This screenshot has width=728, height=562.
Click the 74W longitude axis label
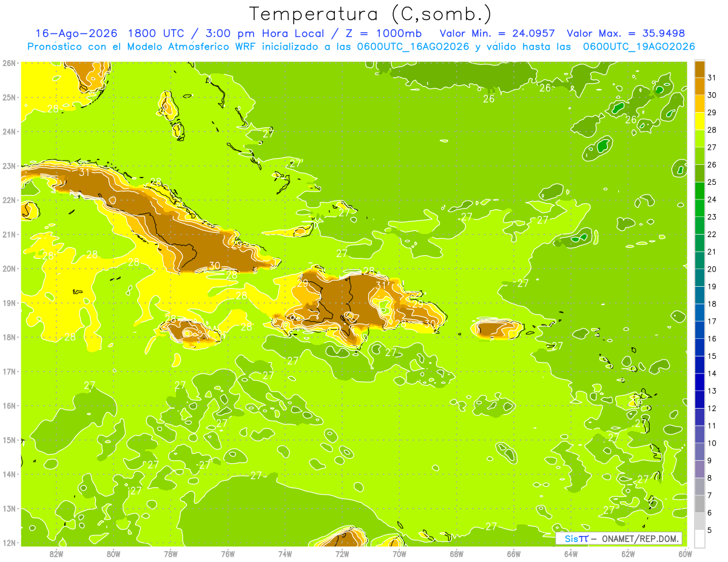tap(285, 554)
